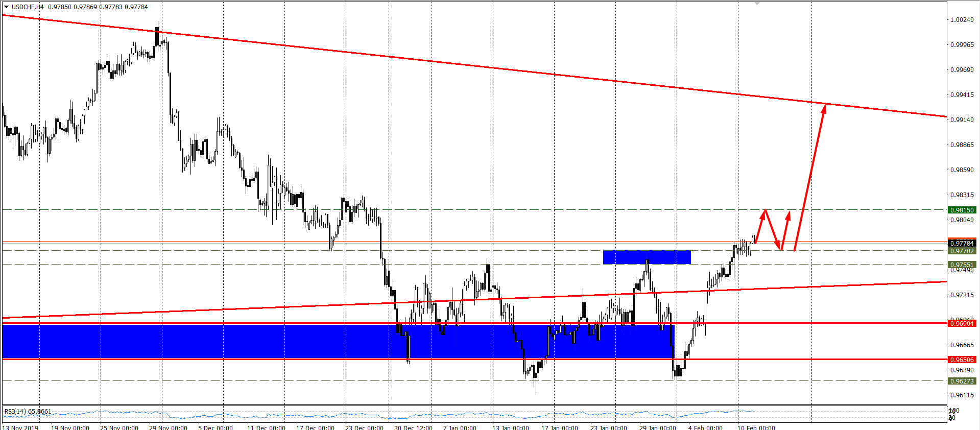The image size is (980, 430).
Task: Click the triangle arrow beside USDCHF,H4
Action: (x=6, y=7)
